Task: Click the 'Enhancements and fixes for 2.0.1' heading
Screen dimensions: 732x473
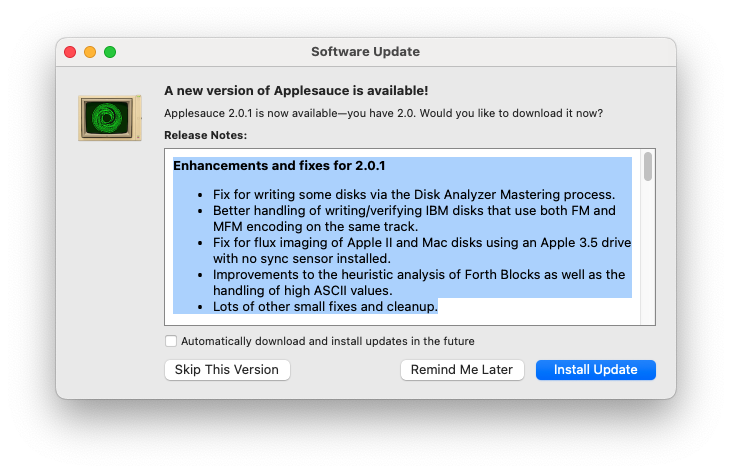Action: click(279, 166)
